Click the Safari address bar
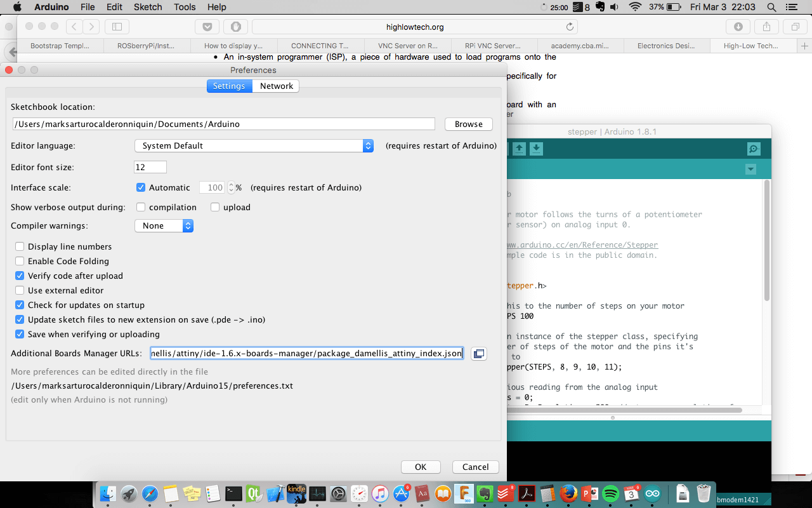 (415, 27)
